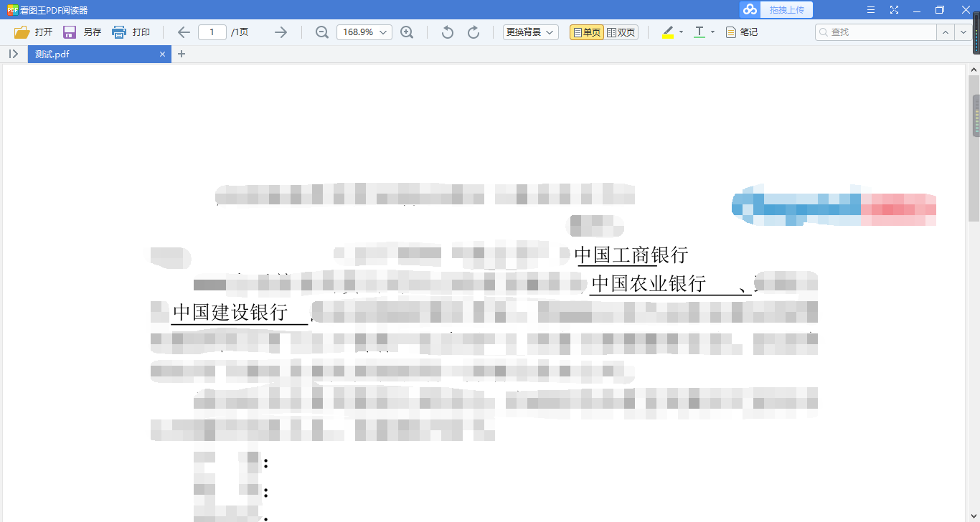Click the 查找 search field
The image size is (980, 522).
tap(876, 32)
